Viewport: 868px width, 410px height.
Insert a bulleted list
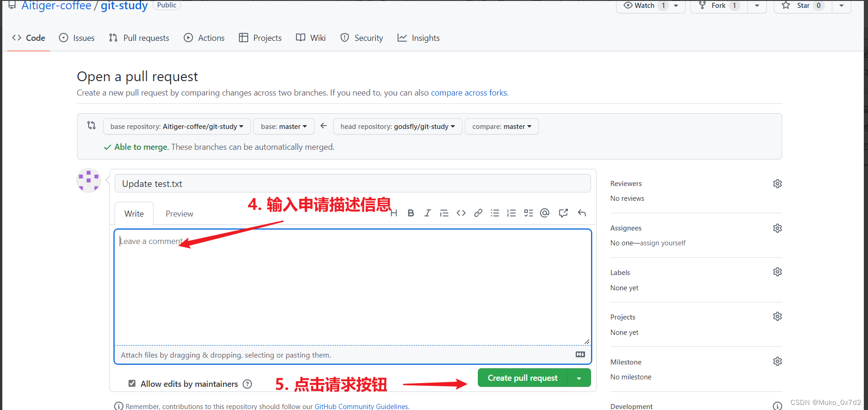[495, 213]
